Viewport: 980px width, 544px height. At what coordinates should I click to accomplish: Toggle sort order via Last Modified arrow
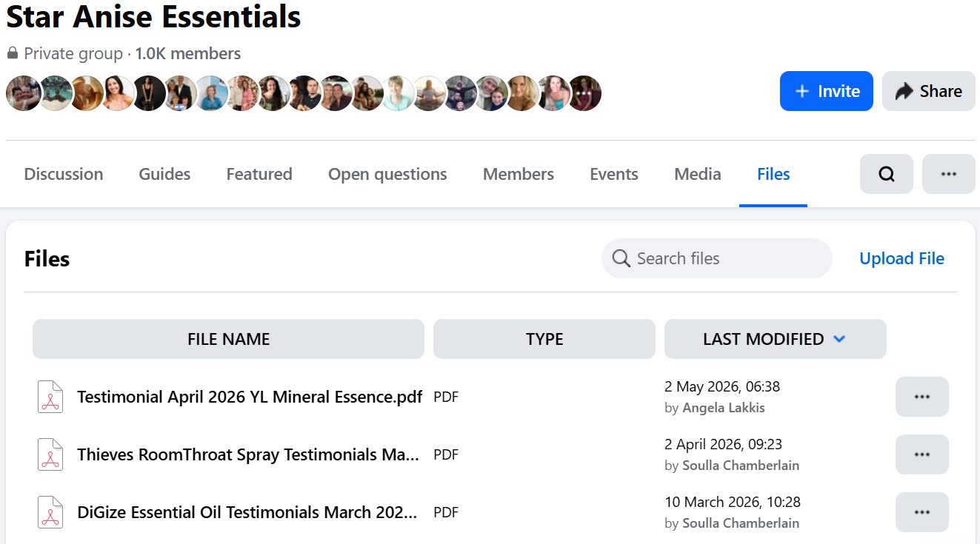(839, 339)
